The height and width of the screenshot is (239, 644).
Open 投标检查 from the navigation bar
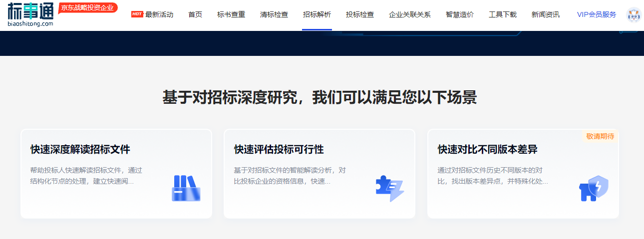360,14
